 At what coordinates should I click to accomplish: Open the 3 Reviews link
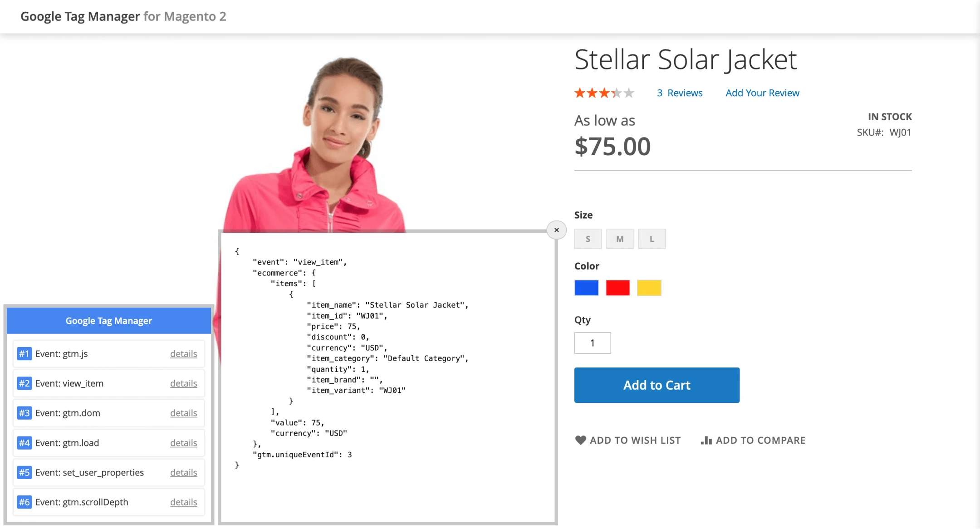click(680, 93)
